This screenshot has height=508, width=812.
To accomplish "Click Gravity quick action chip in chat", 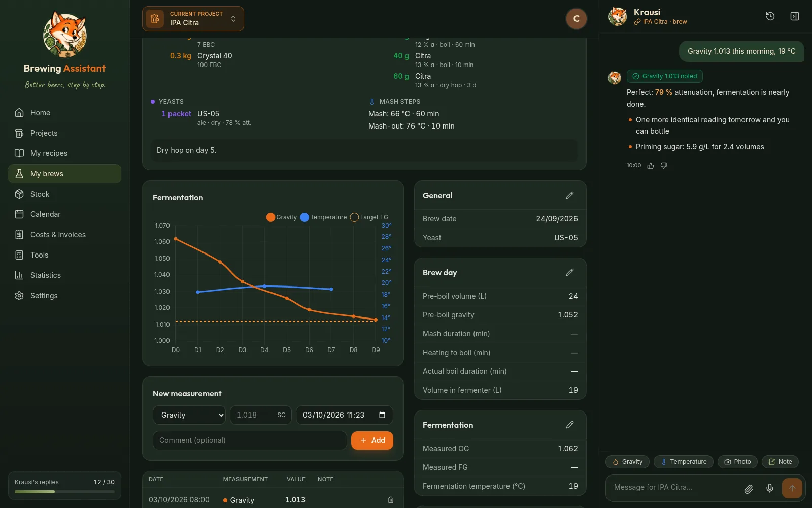I will (627, 462).
